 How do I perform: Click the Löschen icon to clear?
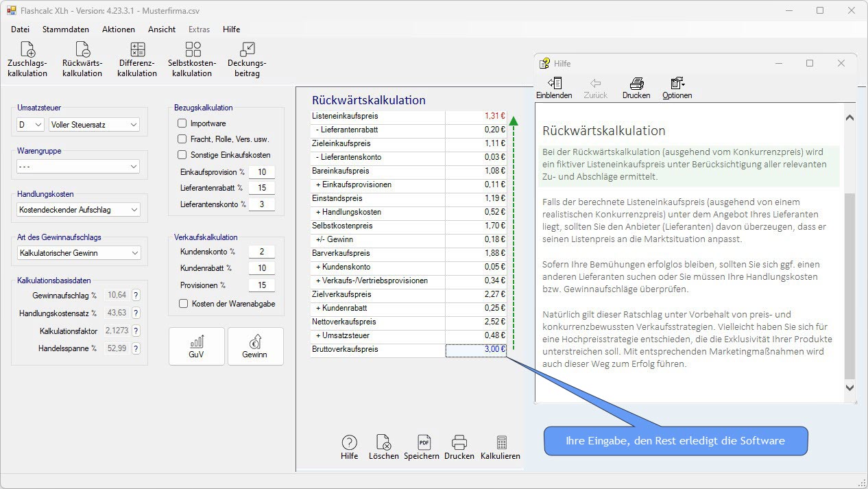(384, 447)
